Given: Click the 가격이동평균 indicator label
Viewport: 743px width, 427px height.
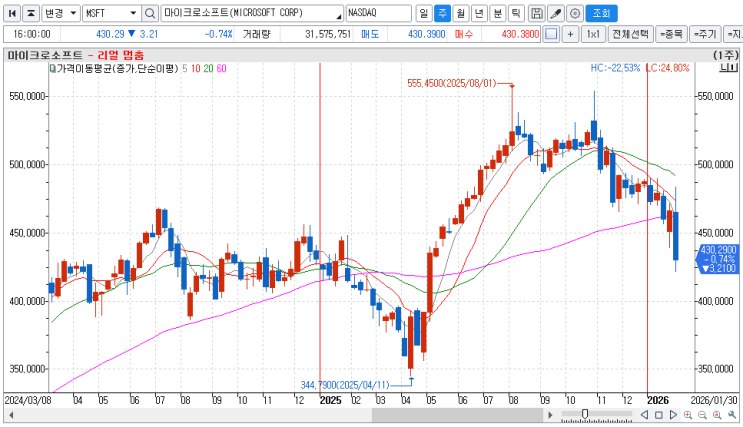Looking at the screenshot, I should pyautogui.click(x=117, y=69).
